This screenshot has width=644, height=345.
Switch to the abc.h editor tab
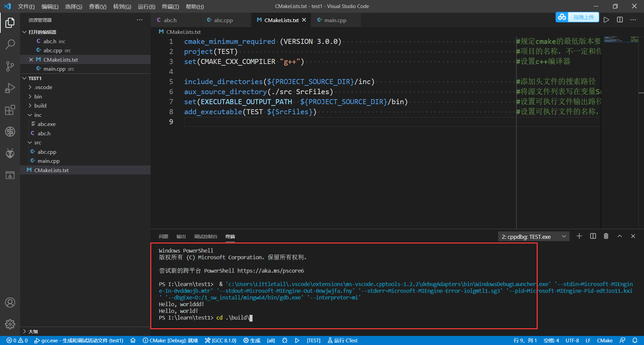[175, 20]
